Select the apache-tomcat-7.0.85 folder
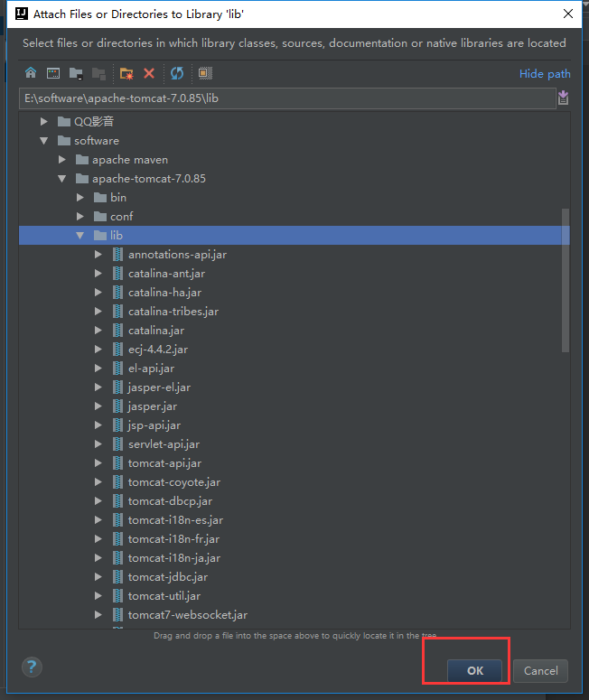The height and width of the screenshot is (700, 589). coord(149,179)
